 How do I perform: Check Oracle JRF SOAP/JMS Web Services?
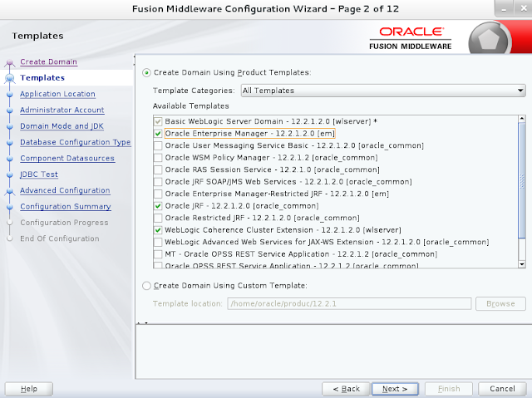[x=158, y=182]
